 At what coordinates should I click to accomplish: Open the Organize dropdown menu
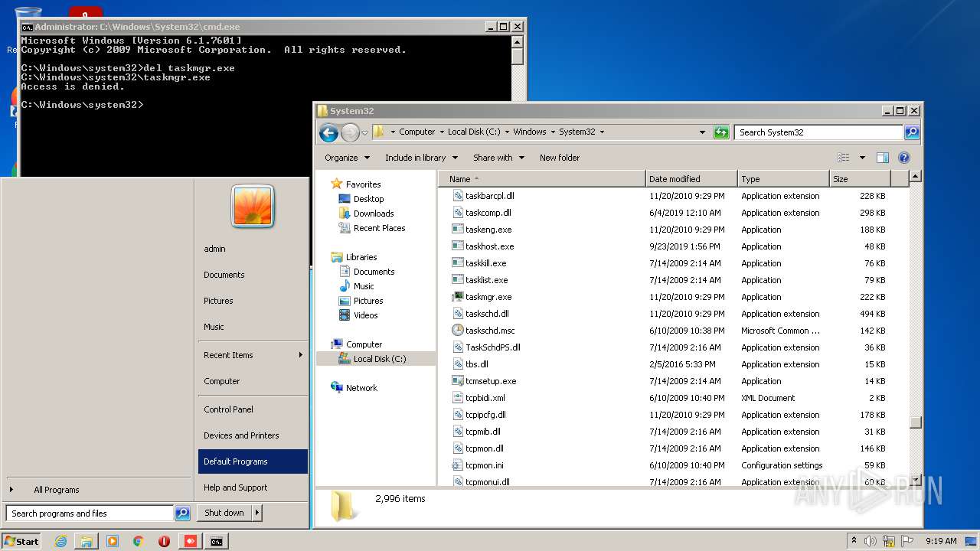click(x=347, y=158)
